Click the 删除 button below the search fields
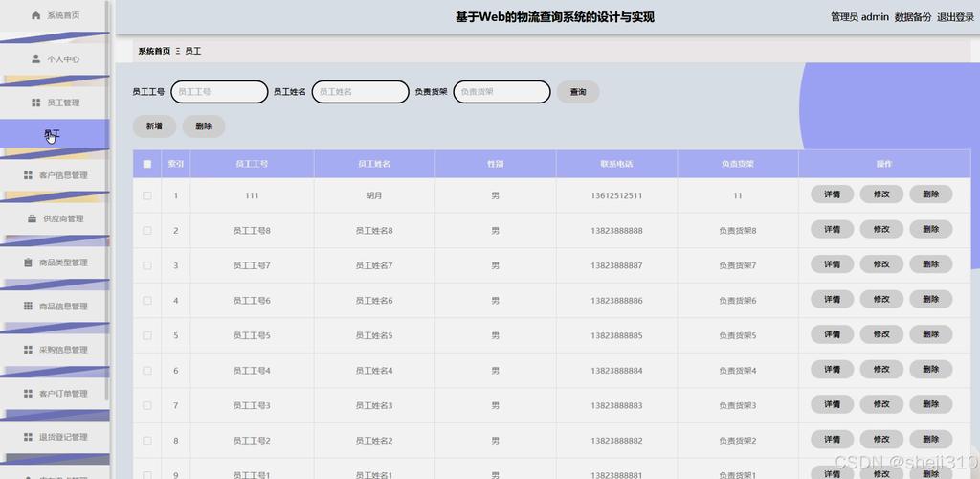 (204, 126)
